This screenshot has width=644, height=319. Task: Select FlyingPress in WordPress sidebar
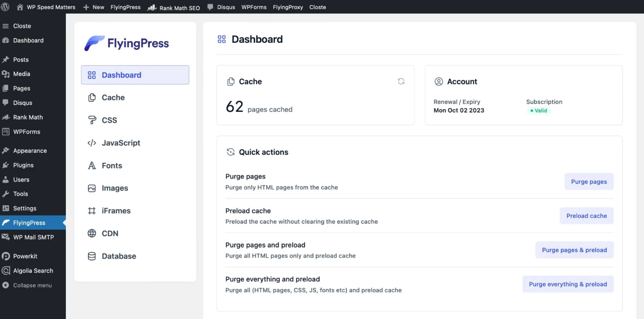(33, 223)
